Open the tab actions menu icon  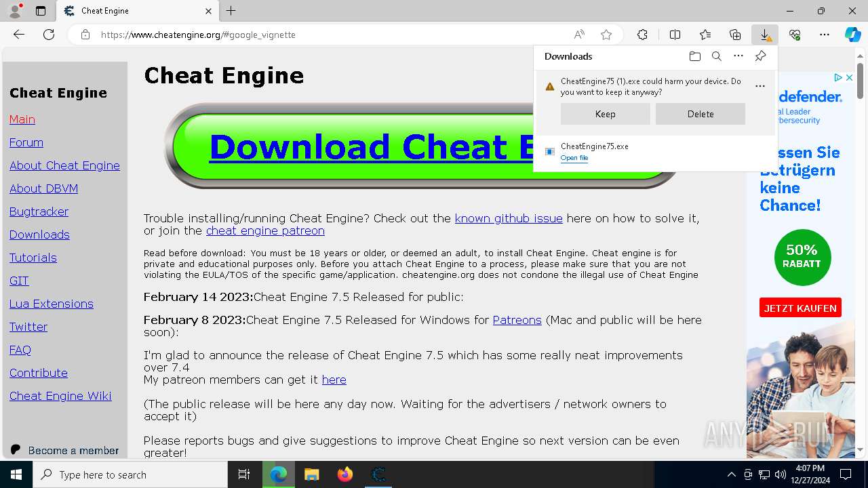(x=41, y=11)
